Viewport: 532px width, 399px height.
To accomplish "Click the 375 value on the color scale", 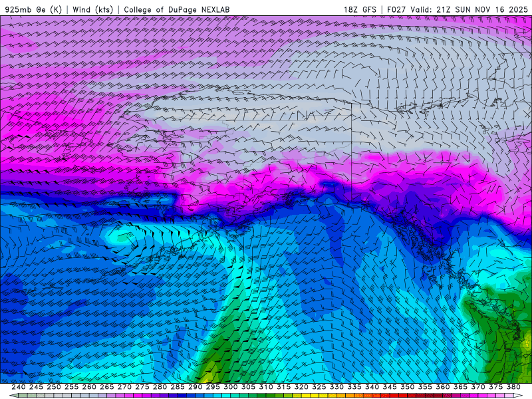I will point(495,387).
